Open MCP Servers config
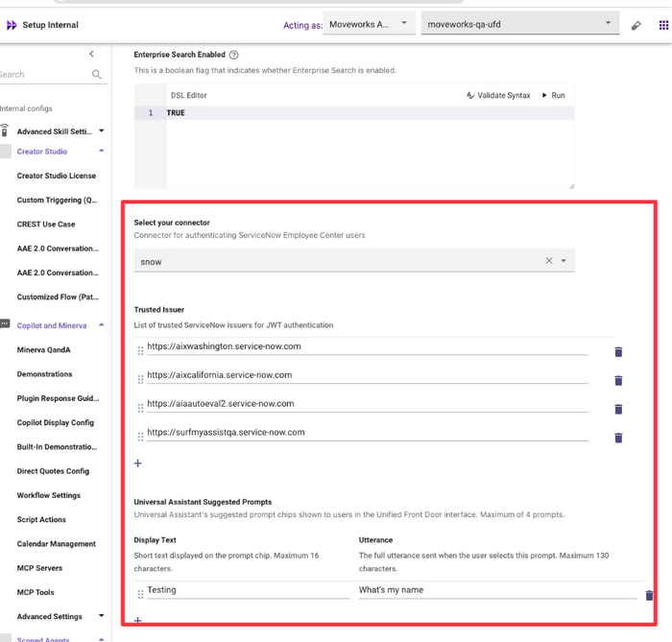 tap(39, 568)
